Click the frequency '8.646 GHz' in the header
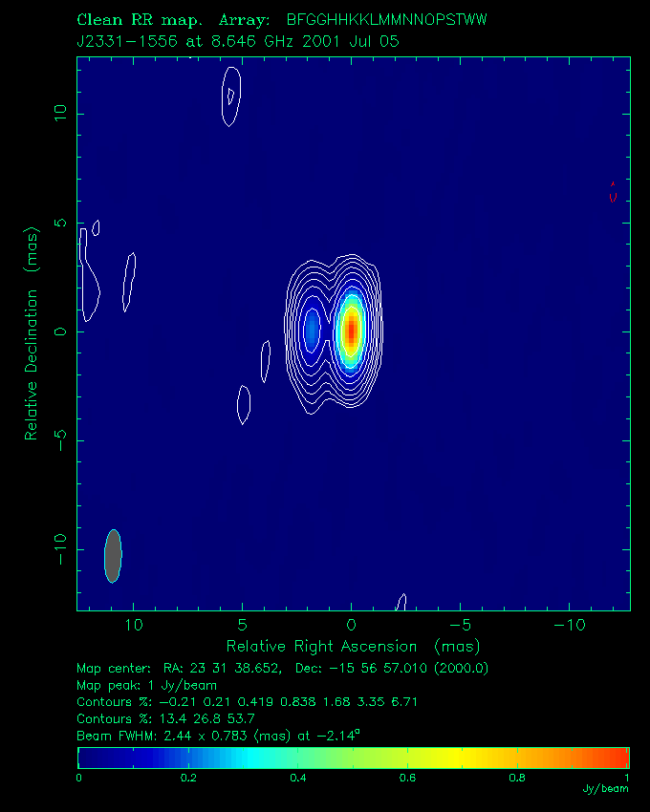Viewport: 650px width, 812px height. tap(253, 41)
